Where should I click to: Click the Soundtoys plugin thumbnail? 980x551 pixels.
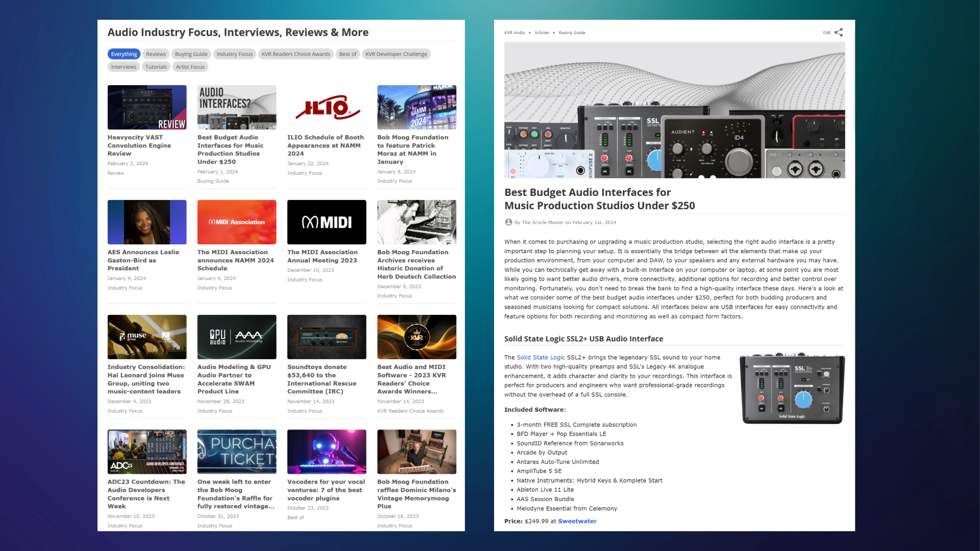(327, 337)
